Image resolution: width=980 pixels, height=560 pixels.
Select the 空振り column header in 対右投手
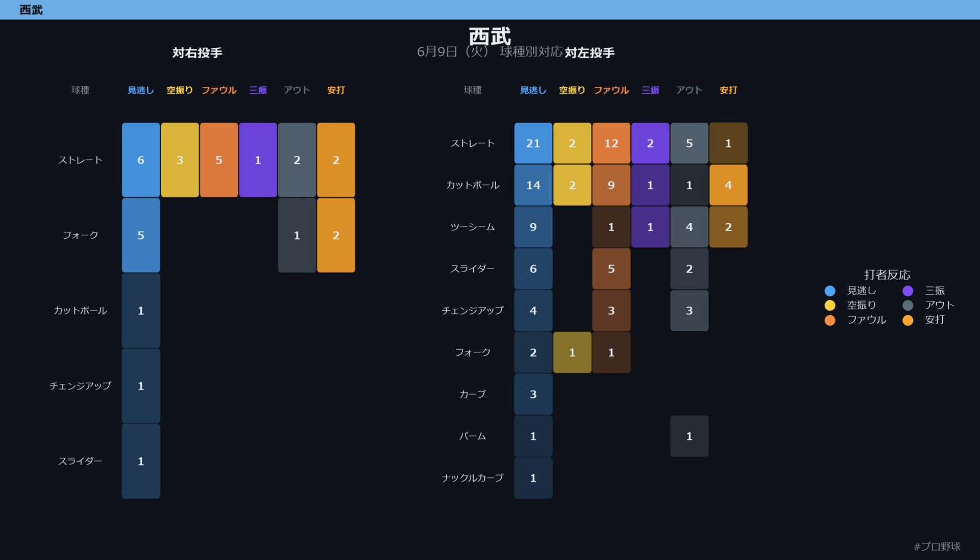click(180, 90)
